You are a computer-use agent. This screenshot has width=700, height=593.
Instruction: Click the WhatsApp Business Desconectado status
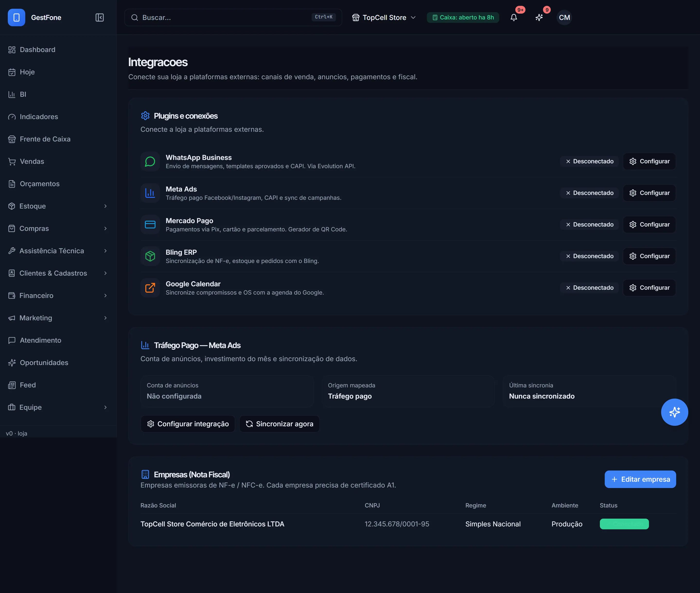[589, 161]
